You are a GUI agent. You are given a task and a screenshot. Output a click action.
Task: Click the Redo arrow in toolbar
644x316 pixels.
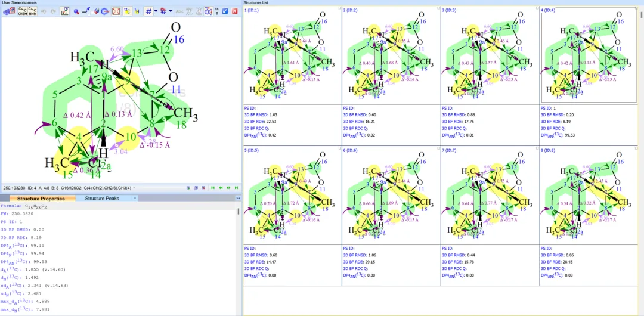tap(54, 11)
